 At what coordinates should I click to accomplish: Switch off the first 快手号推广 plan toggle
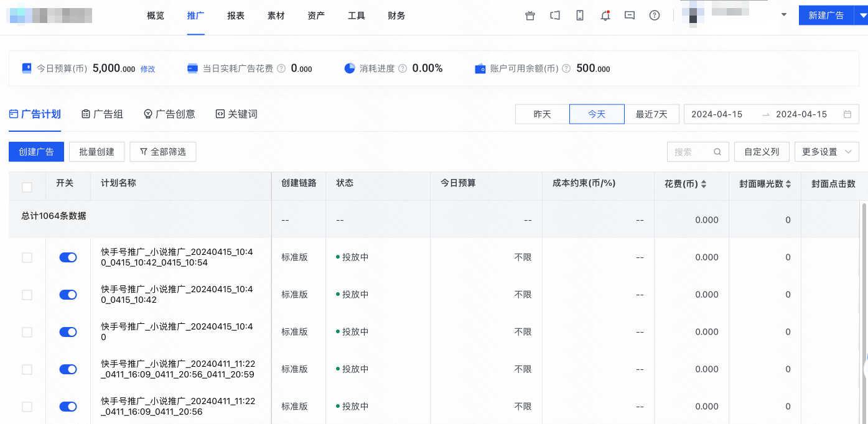tap(68, 257)
